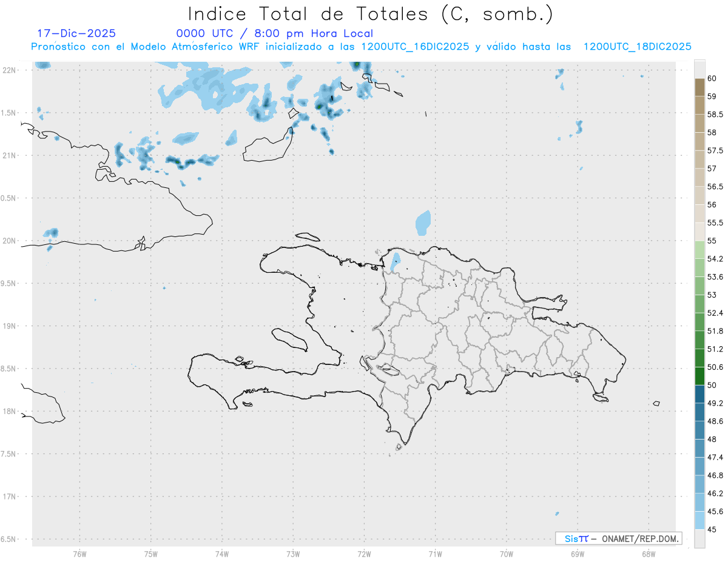Click the "48" colorbar value
The width and height of the screenshot is (728, 562).
(x=712, y=440)
